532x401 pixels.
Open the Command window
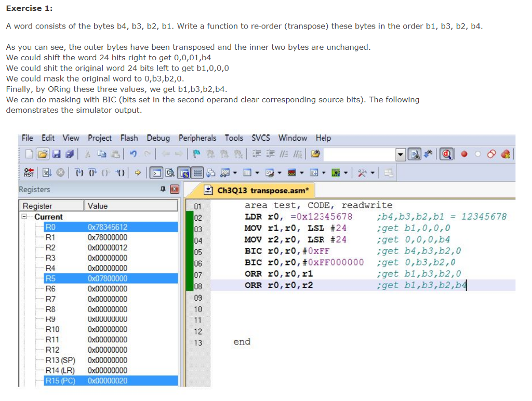pos(156,172)
